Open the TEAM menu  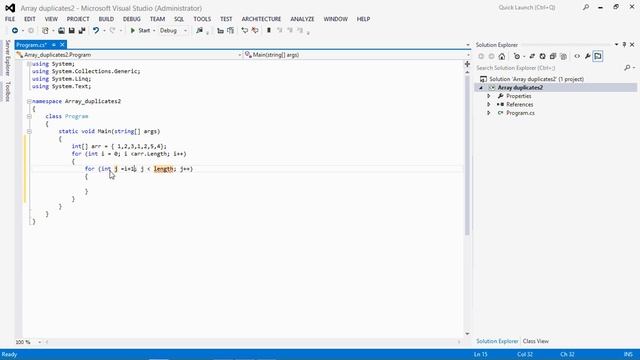[157, 19]
